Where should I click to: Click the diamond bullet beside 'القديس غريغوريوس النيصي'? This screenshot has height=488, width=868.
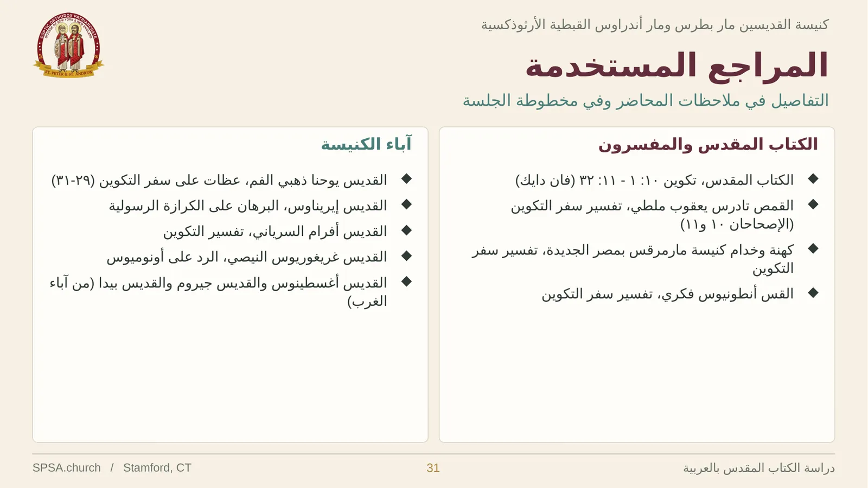(x=406, y=256)
